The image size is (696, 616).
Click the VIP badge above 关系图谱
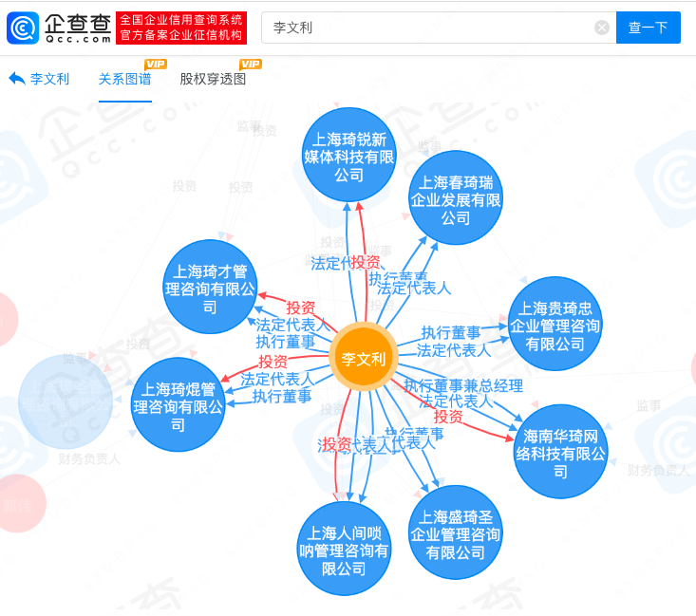click(x=156, y=65)
